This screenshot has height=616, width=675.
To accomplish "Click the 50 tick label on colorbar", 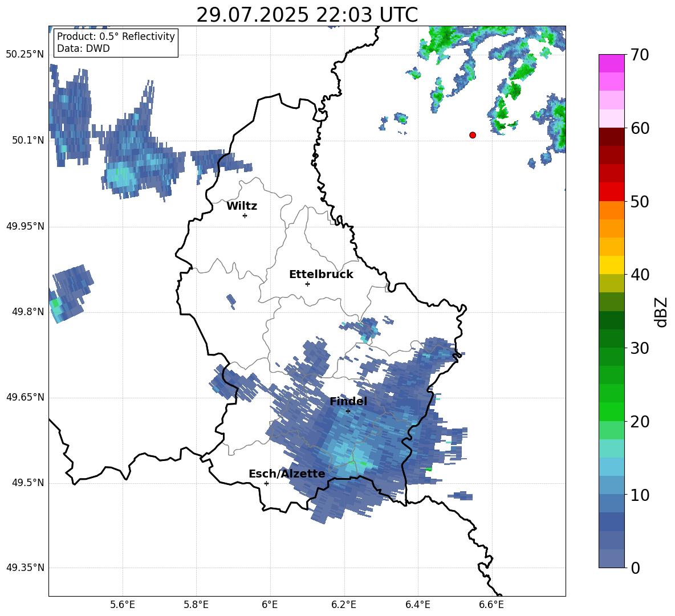I will (x=640, y=202).
